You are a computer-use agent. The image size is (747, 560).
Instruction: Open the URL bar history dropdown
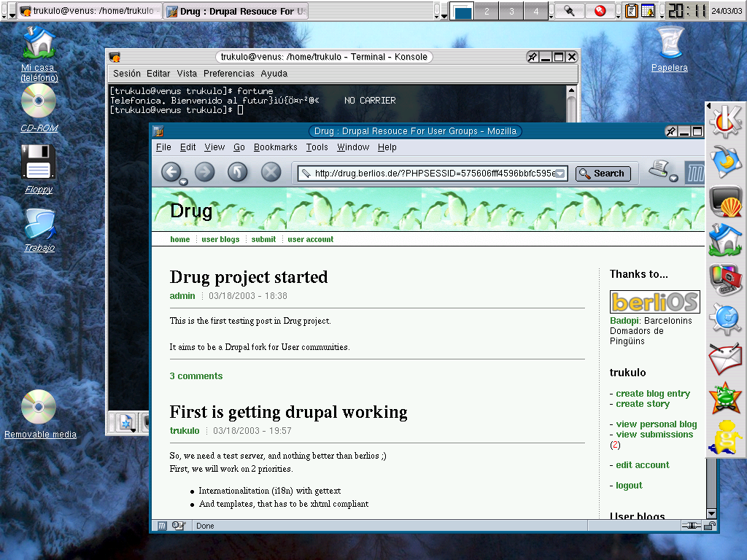click(x=560, y=174)
